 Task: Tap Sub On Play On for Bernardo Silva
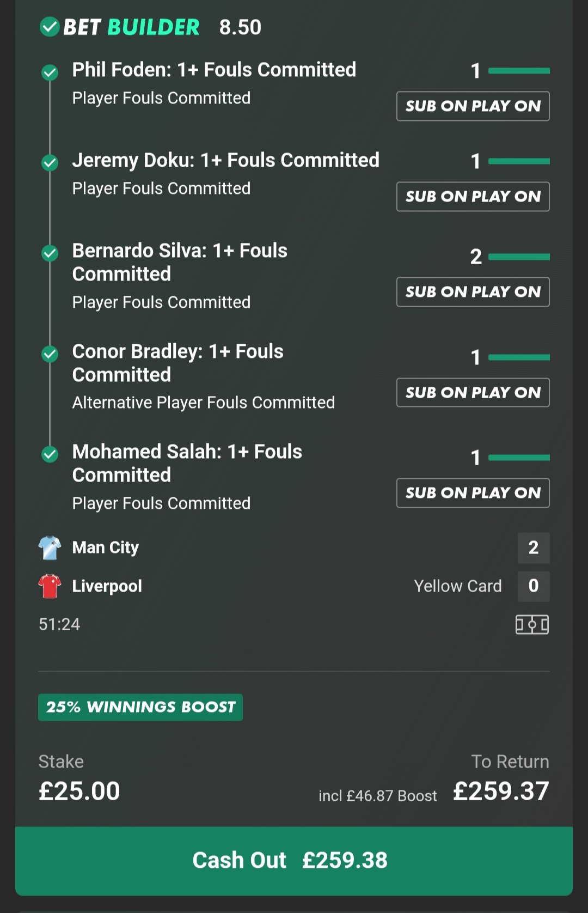pos(473,292)
